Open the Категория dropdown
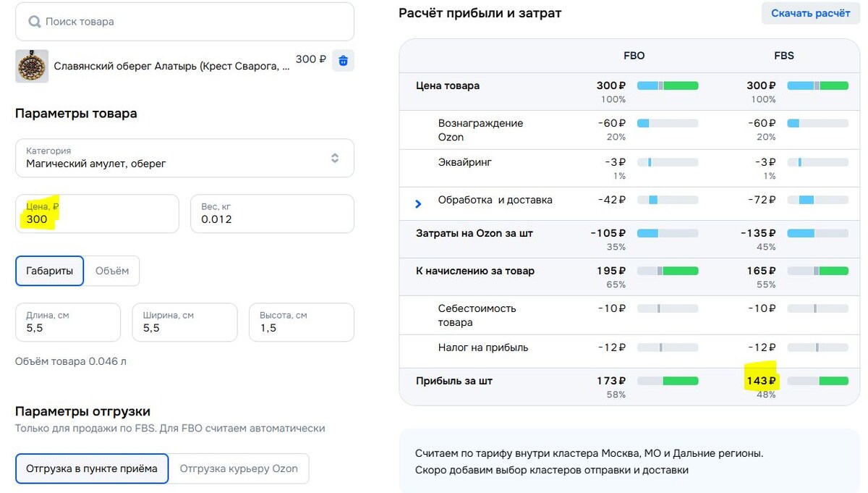This screenshot has height=493, width=868. coord(184,158)
